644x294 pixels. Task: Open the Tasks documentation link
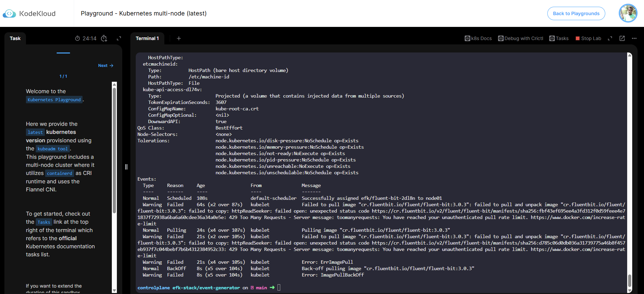pyautogui.click(x=559, y=38)
